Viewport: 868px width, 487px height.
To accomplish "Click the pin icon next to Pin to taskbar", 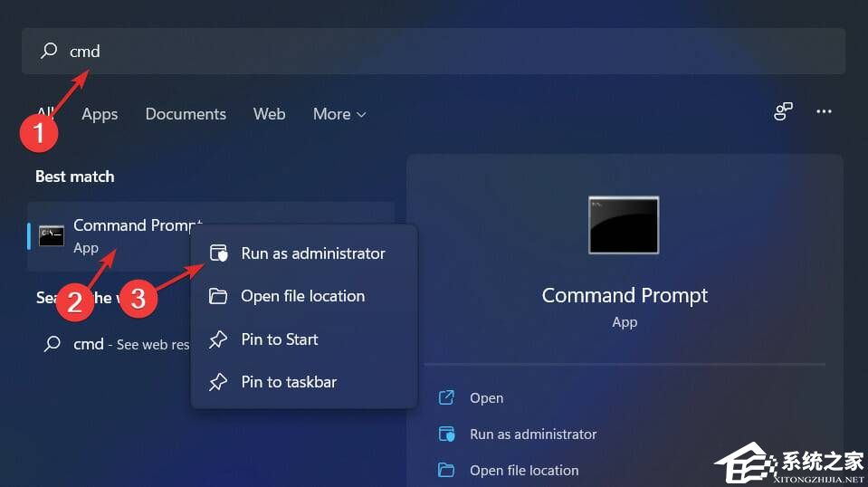I will tap(218, 382).
